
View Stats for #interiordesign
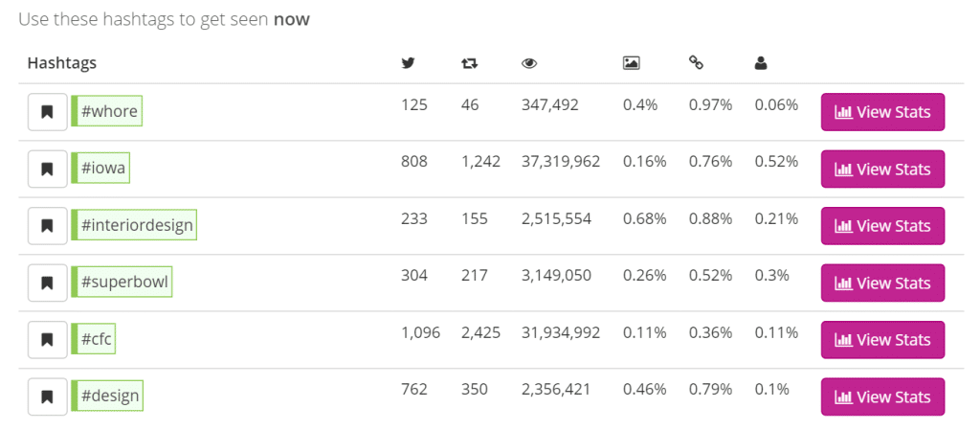(882, 226)
